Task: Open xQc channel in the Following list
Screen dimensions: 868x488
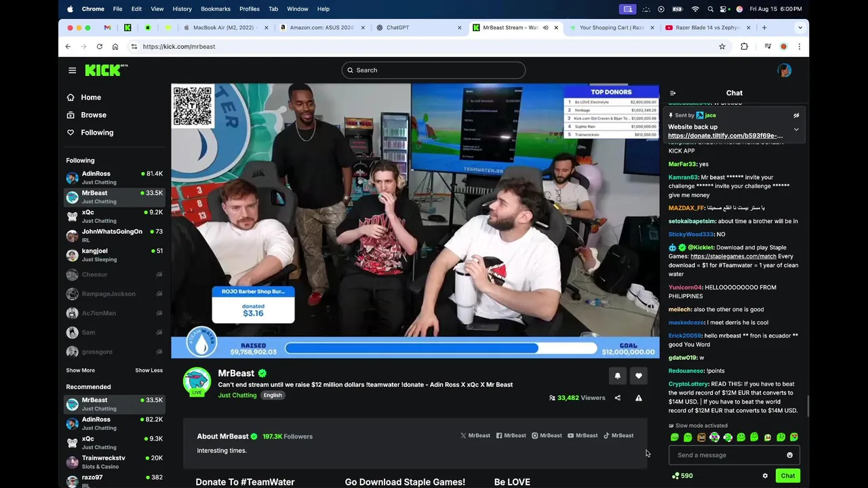Action: [115, 216]
